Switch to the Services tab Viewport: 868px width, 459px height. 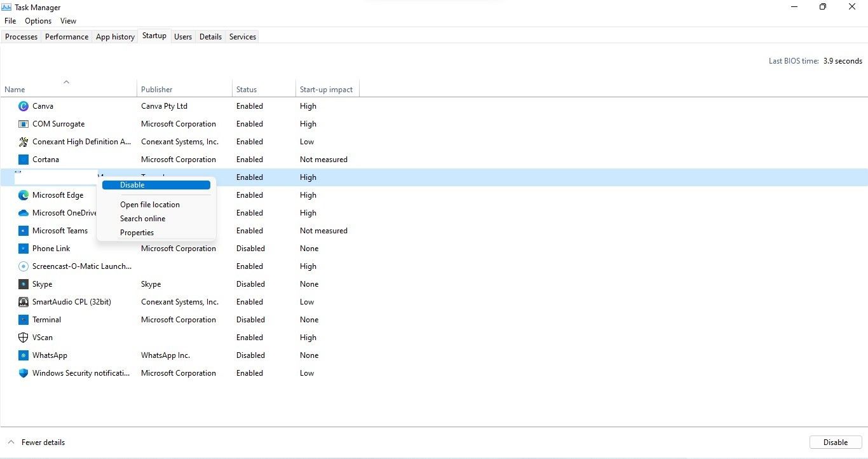[x=243, y=37]
